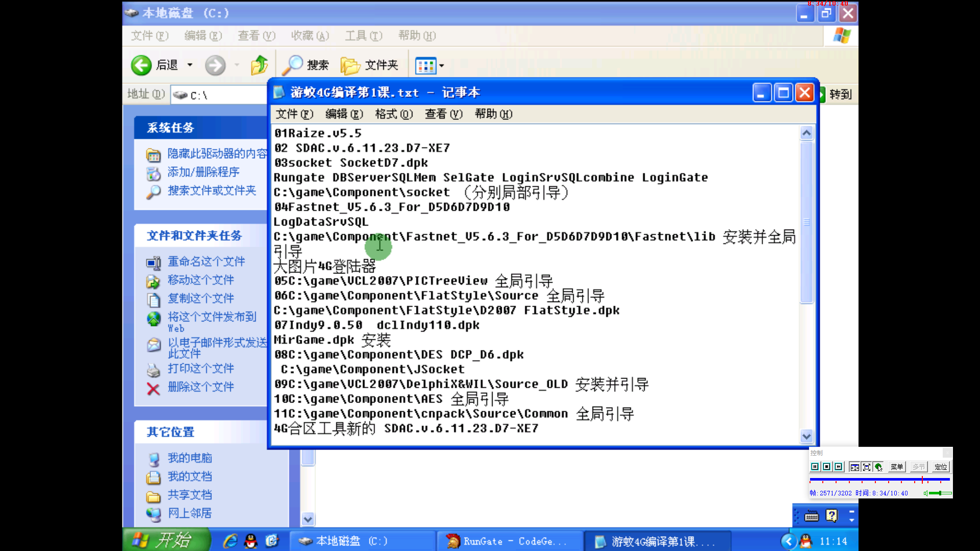The image size is (980, 551).
Task: Open Notepad's 文件(F) menu
Action: click(295, 114)
